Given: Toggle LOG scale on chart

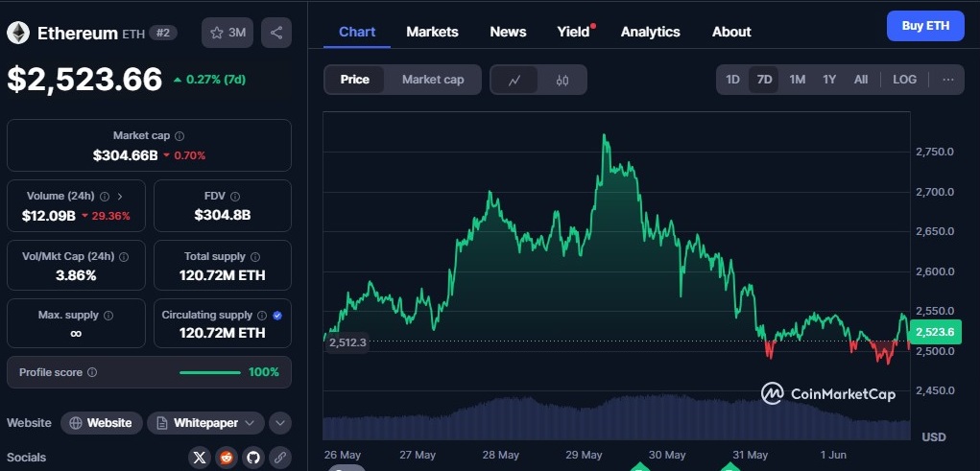Looking at the screenshot, I should click(x=904, y=80).
